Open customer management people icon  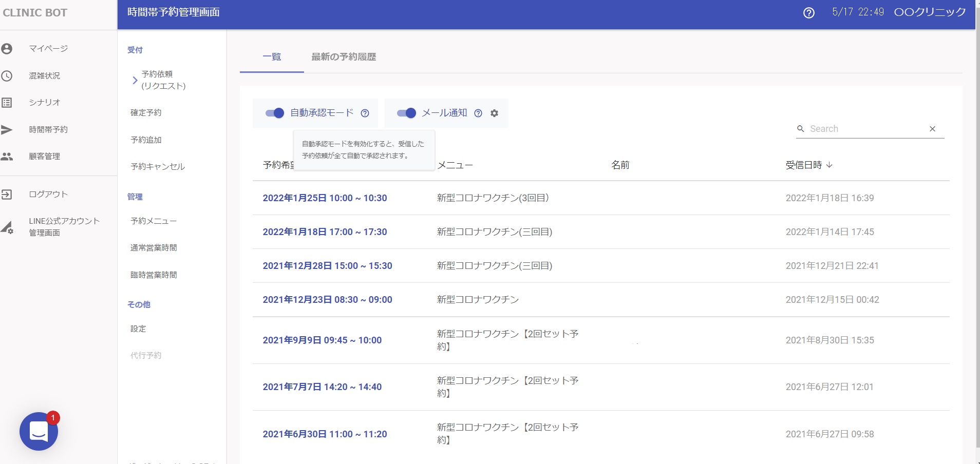click(7, 157)
